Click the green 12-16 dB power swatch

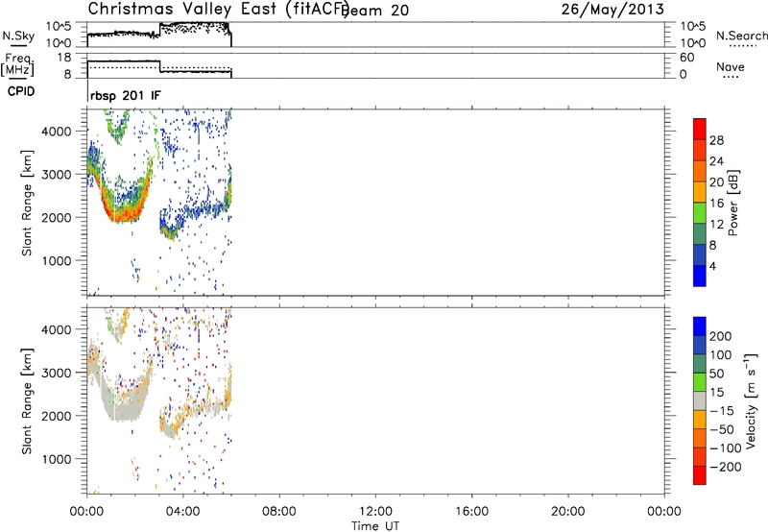pyautogui.click(x=700, y=212)
